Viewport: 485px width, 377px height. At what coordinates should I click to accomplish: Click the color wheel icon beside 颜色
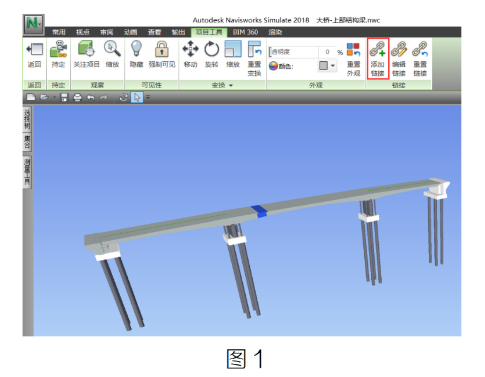click(273, 66)
